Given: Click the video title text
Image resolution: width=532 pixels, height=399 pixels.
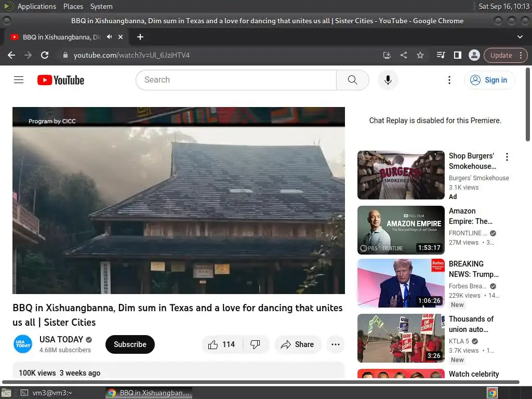Looking at the screenshot, I should [x=178, y=315].
